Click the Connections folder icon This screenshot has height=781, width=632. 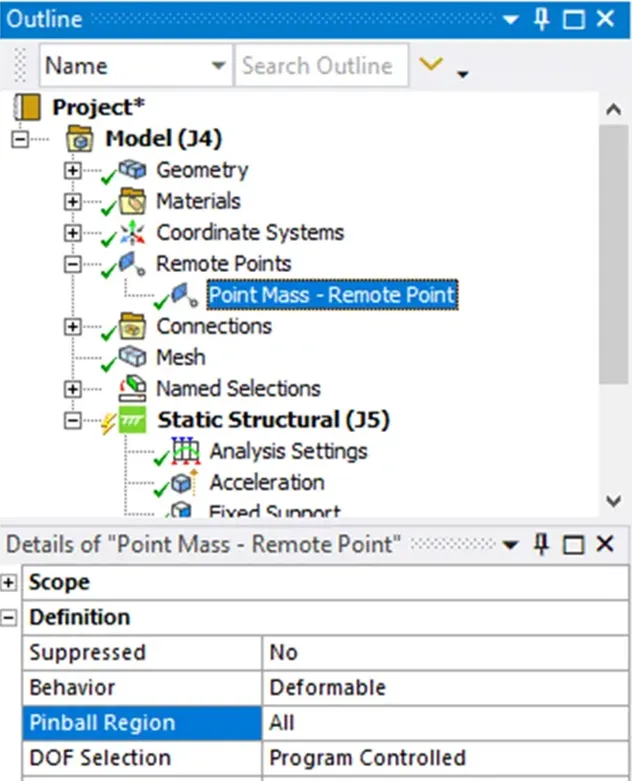[132, 326]
